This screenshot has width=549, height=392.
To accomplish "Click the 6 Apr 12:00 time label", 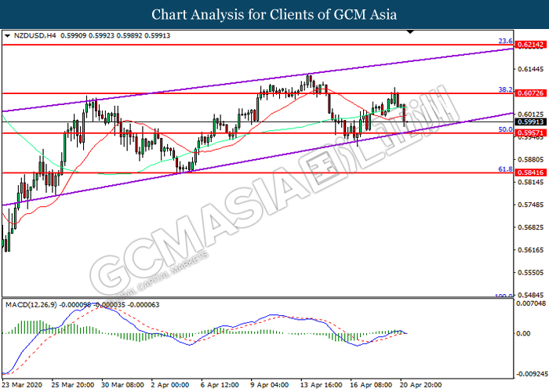I will click(x=220, y=385).
